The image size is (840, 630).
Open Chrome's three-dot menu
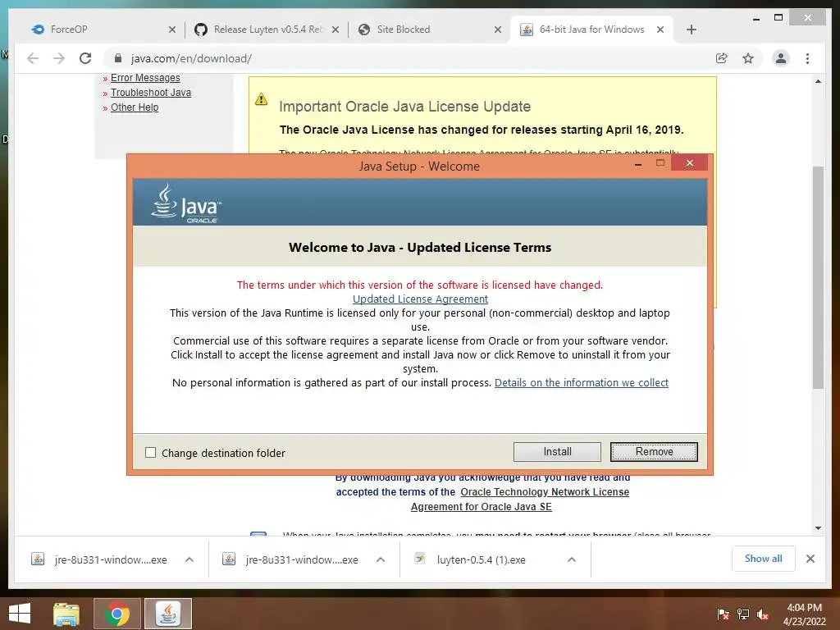[x=807, y=58]
